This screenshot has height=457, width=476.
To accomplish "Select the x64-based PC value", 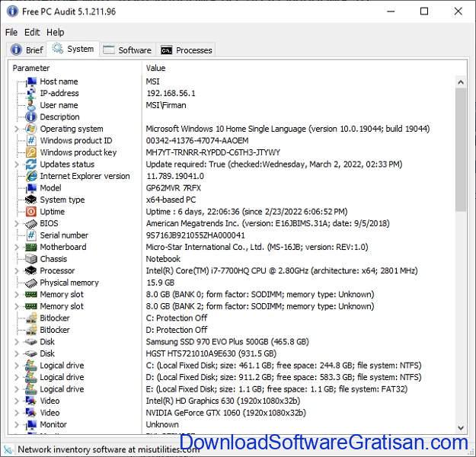I will (x=171, y=200).
